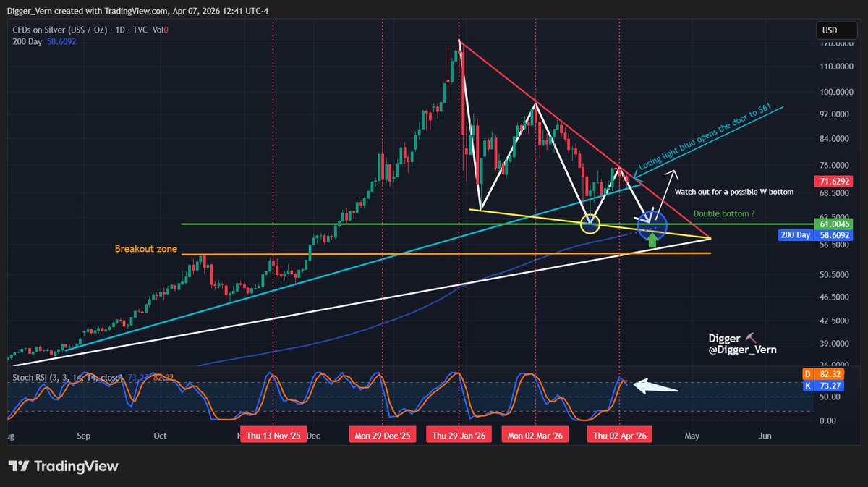Select the 'Thu 29 Jan '26' date marker
The image size is (868, 487).
[459, 436]
